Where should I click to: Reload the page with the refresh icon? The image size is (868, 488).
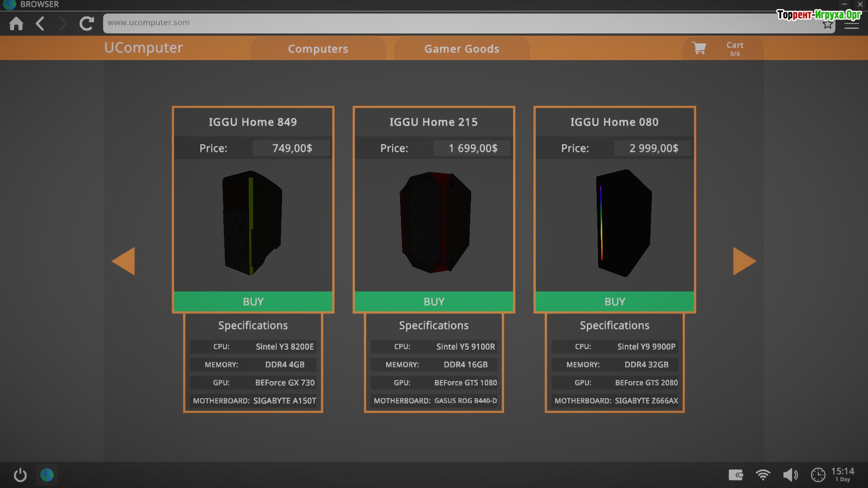86,23
